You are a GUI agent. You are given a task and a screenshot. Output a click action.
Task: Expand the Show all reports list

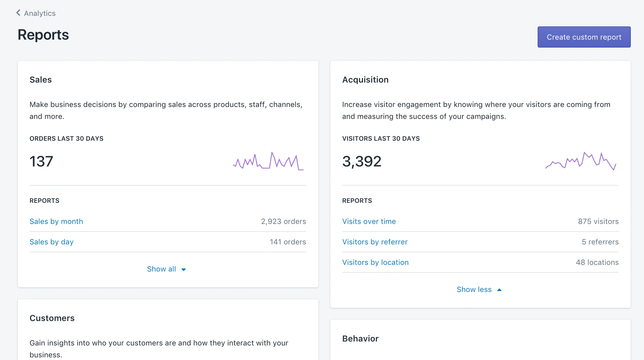[x=161, y=269]
